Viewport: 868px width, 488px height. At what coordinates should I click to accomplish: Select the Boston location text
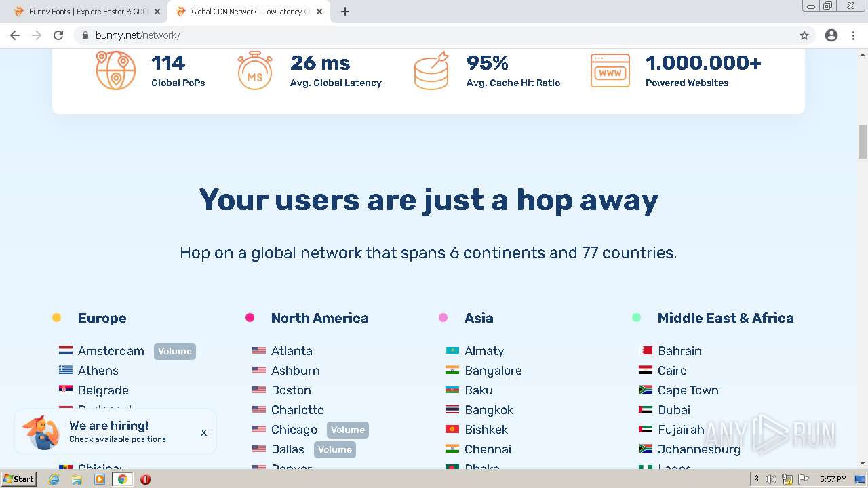[291, 390]
